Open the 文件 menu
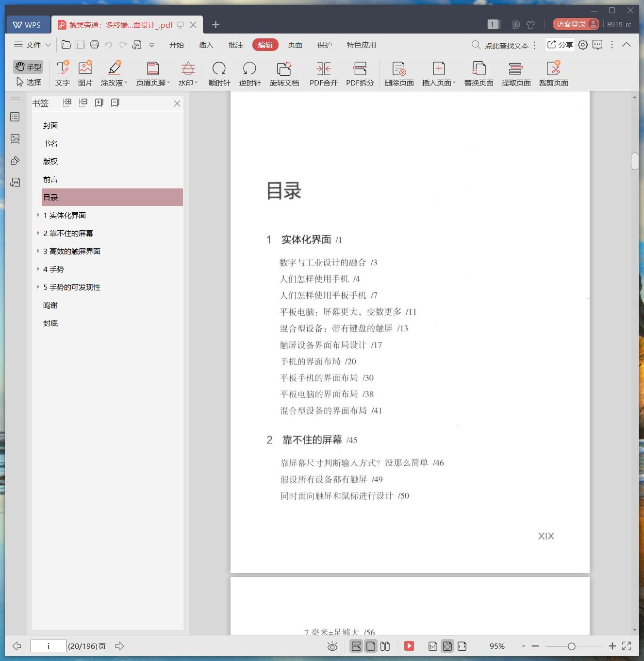644x661 pixels. click(32, 45)
